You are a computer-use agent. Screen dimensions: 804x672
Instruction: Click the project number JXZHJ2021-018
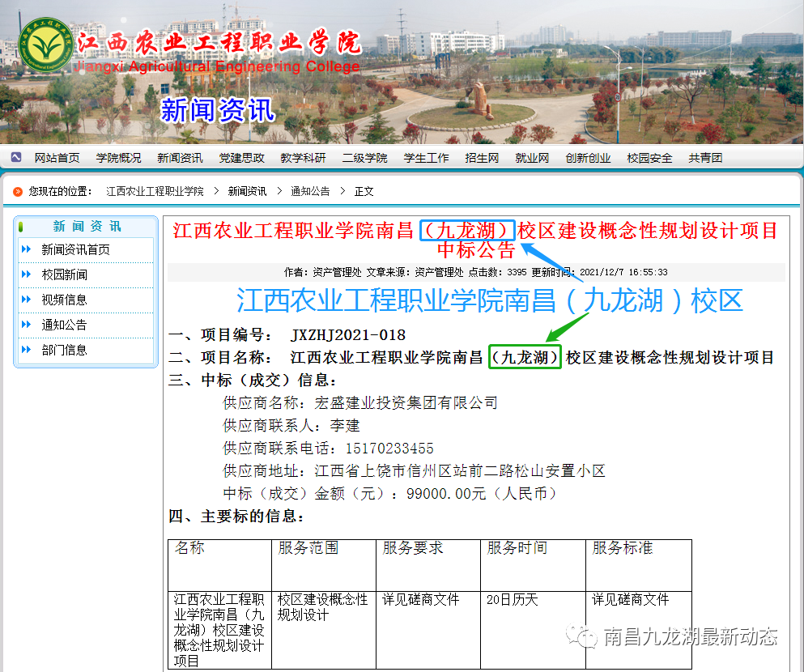(347, 335)
